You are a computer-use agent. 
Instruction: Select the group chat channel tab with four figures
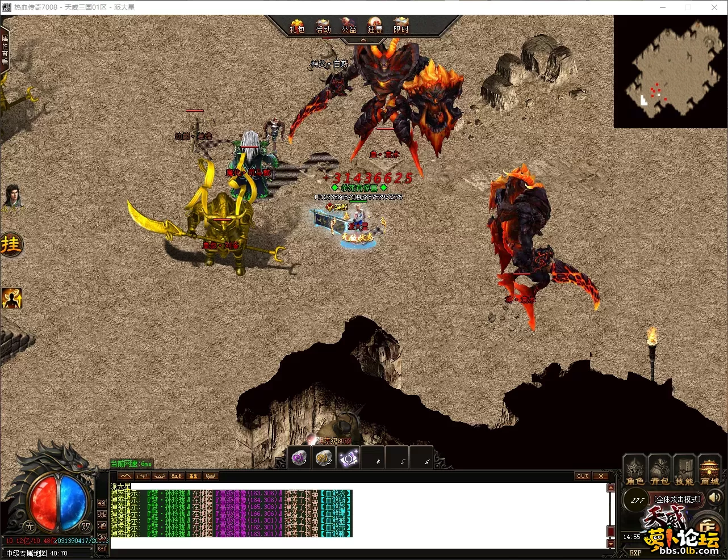click(177, 476)
